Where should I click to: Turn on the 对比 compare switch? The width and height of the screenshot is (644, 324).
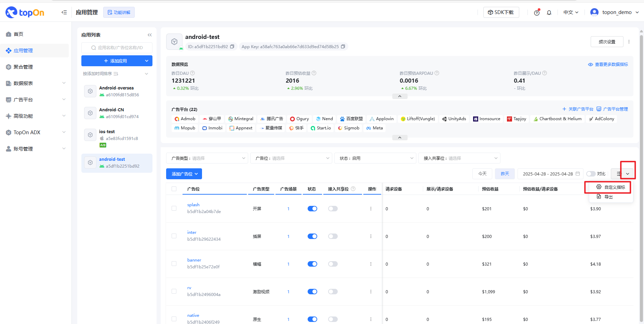pos(591,174)
